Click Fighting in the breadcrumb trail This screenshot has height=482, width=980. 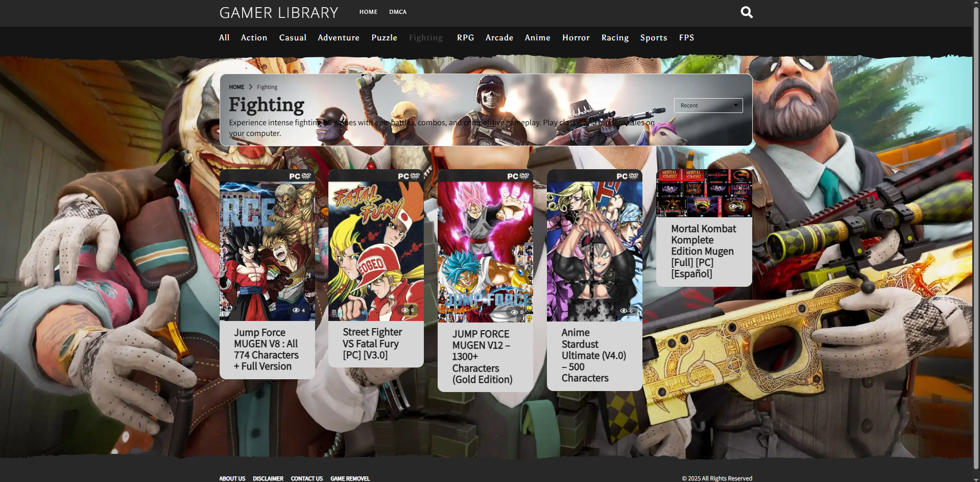click(x=267, y=87)
